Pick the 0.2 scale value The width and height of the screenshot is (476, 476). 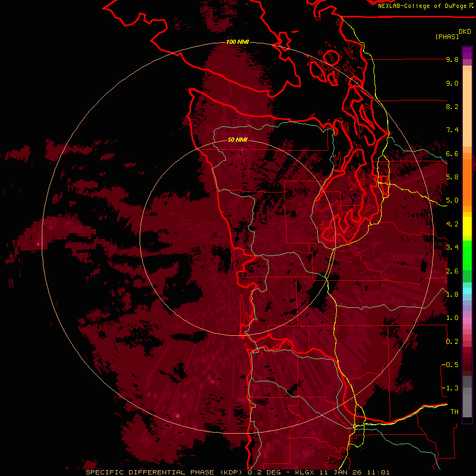pyautogui.click(x=452, y=342)
